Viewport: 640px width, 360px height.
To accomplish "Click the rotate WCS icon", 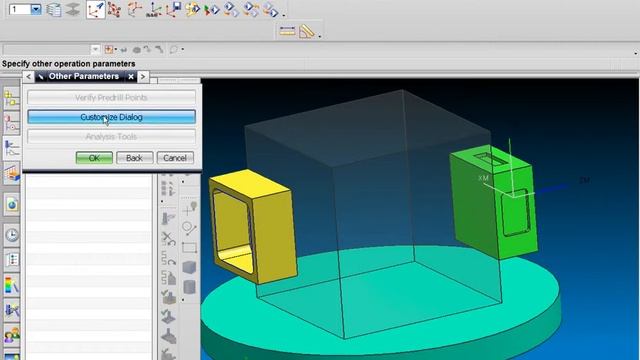I will coord(134,9).
